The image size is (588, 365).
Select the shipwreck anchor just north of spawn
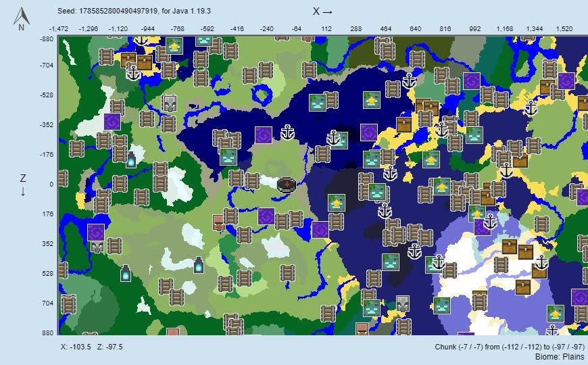pos(288,132)
